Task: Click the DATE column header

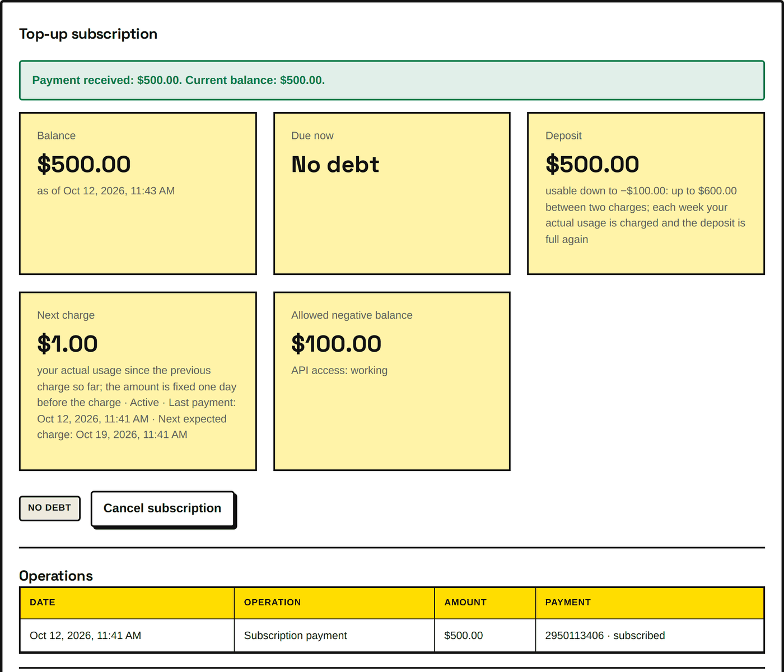Action: tap(127, 603)
